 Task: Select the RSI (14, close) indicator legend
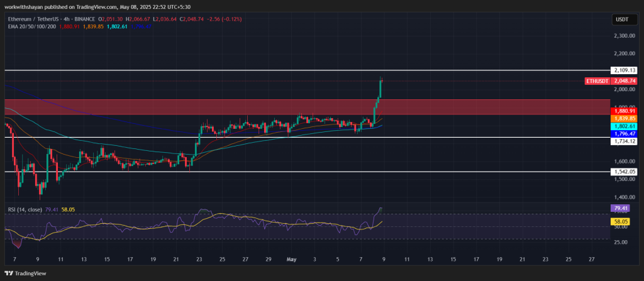click(24, 209)
